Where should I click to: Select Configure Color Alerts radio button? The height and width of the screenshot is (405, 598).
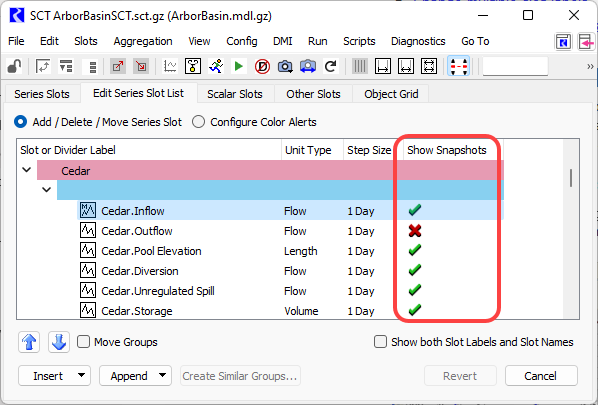[x=198, y=122]
